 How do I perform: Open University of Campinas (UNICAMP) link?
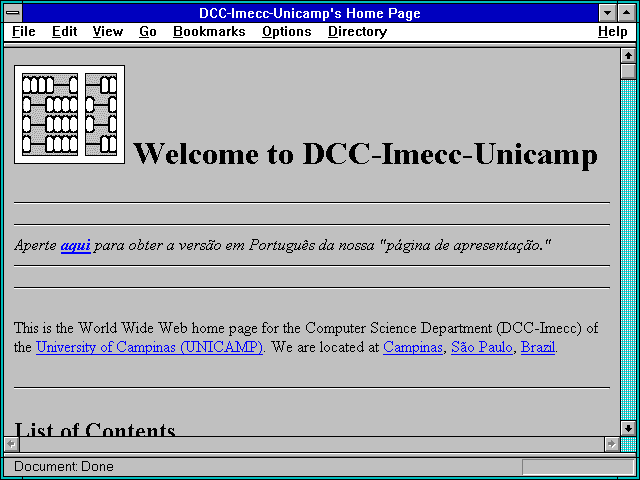click(149, 347)
